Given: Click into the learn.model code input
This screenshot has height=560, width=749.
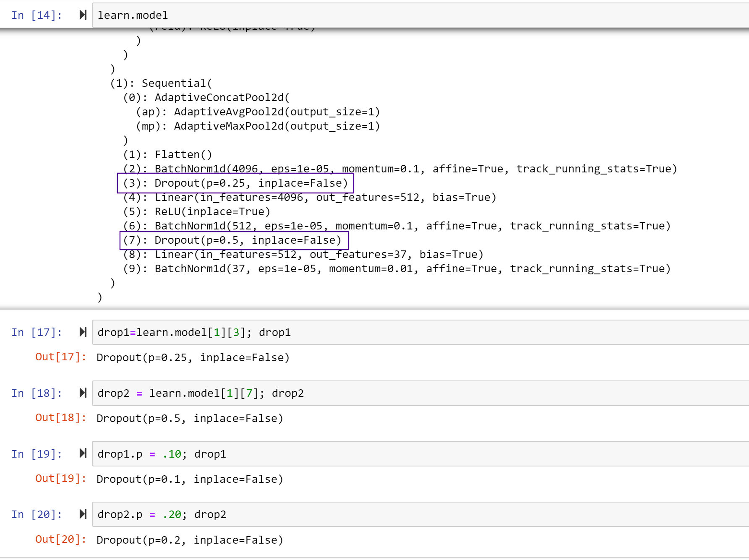Looking at the screenshot, I should pos(378,16).
